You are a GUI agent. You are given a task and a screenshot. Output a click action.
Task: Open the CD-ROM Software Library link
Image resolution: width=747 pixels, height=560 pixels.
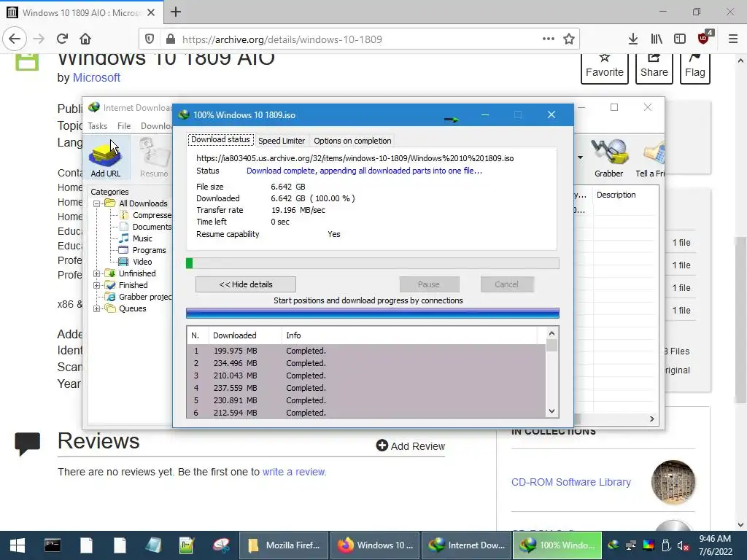tap(570, 482)
